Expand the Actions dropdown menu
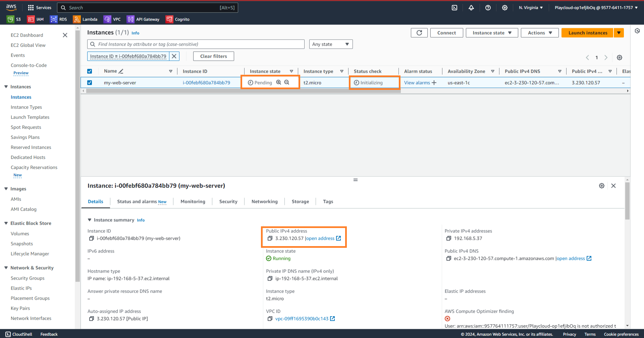Screen dimensions: 644x338 (539, 33)
